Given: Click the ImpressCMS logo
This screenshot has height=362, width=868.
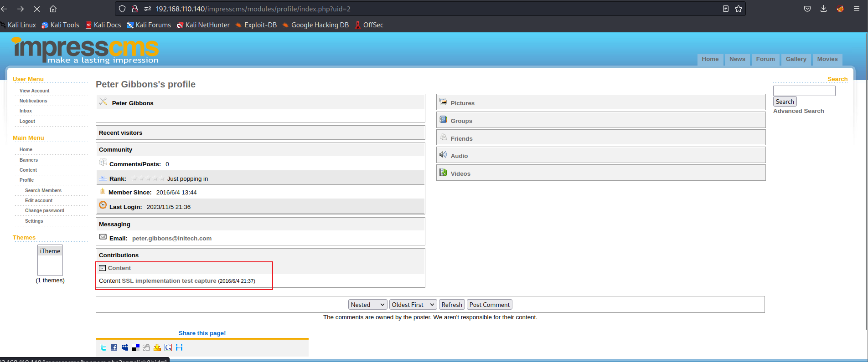Looking at the screenshot, I should 85,51.
